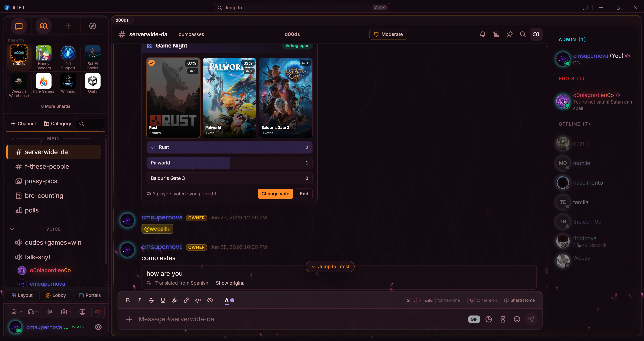Toggle headphones deafen
This screenshot has height=341, width=644.
[x=31, y=312]
